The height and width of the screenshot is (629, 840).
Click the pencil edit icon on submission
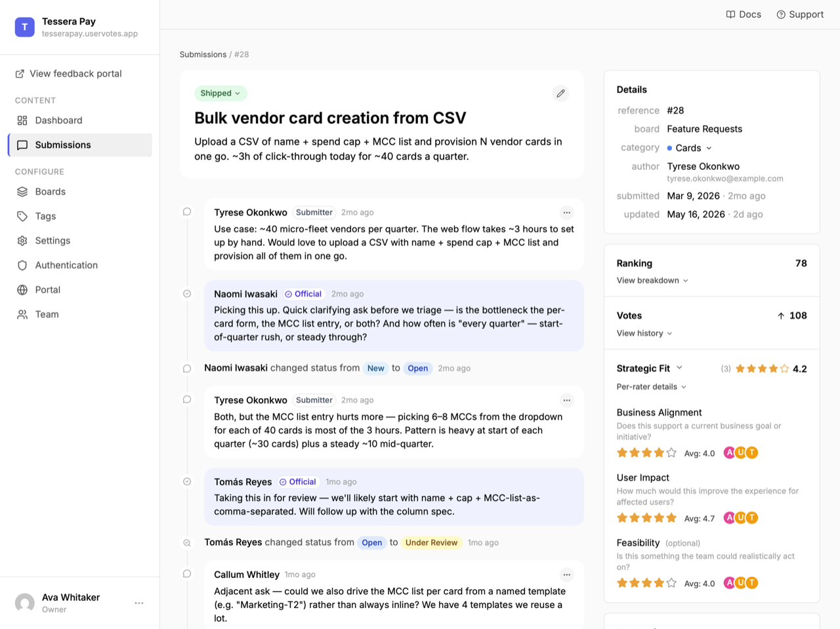tap(560, 93)
